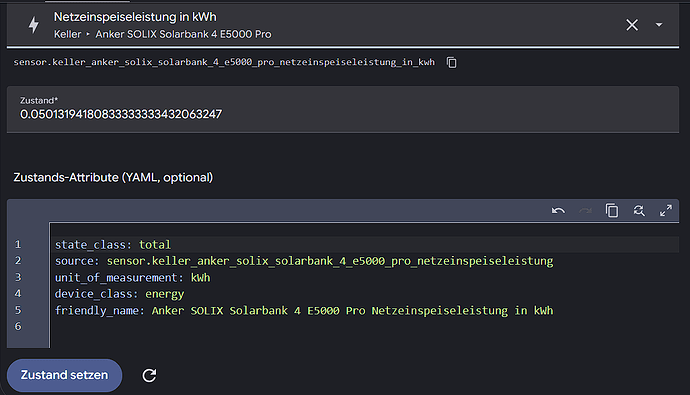Screen dimensions: 690x395
Task: Click line number 1 in the gutter
Action: coord(18,245)
